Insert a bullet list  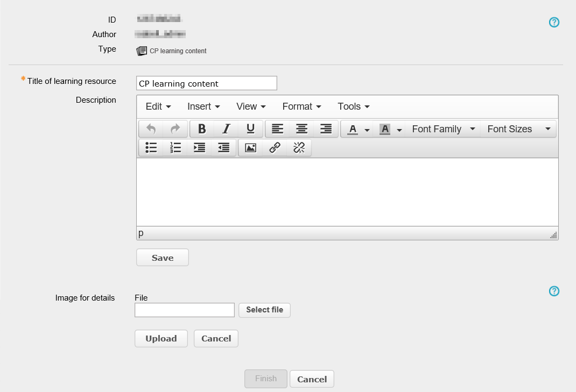[x=151, y=148]
